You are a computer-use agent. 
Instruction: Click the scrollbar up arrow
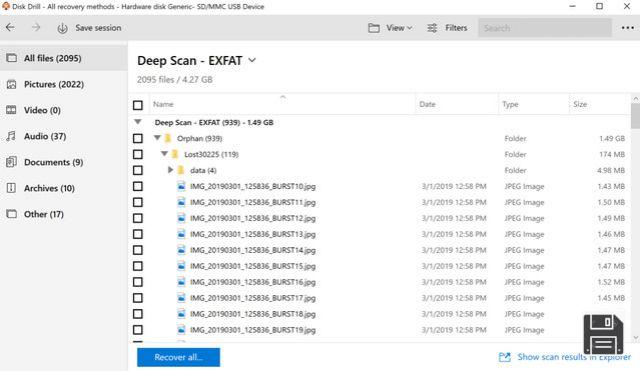point(636,99)
